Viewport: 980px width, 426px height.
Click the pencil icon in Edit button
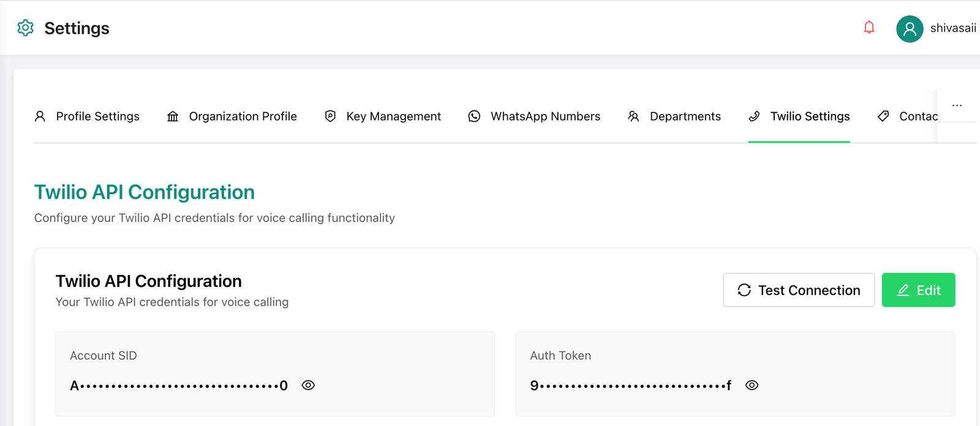(903, 290)
